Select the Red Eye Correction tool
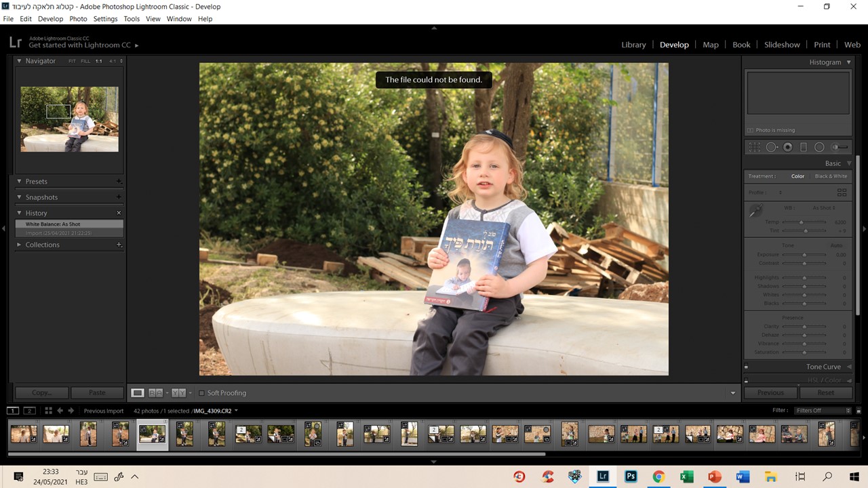Image resolution: width=868 pixels, height=488 pixels. [787, 147]
